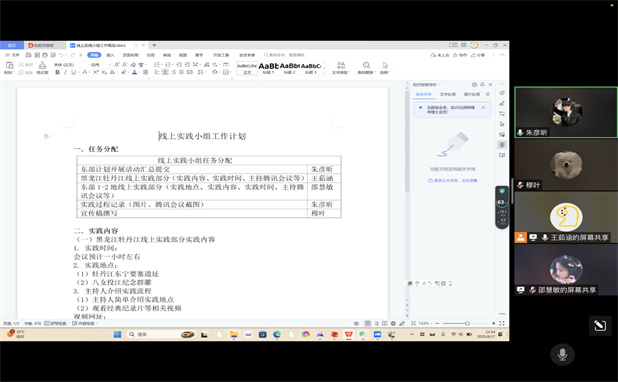The height and width of the screenshot is (382, 618).
Task: Apply the Heading 1 style
Action: pyautogui.click(x=268, y=68)
